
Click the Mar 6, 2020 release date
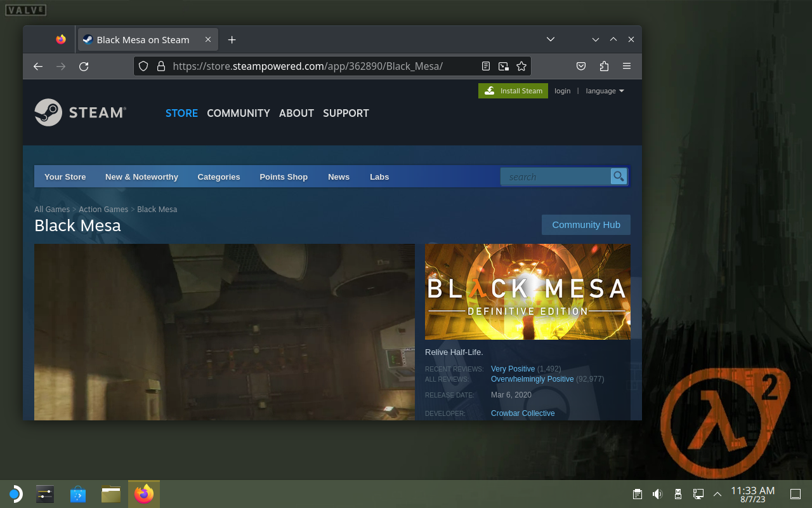511,395
